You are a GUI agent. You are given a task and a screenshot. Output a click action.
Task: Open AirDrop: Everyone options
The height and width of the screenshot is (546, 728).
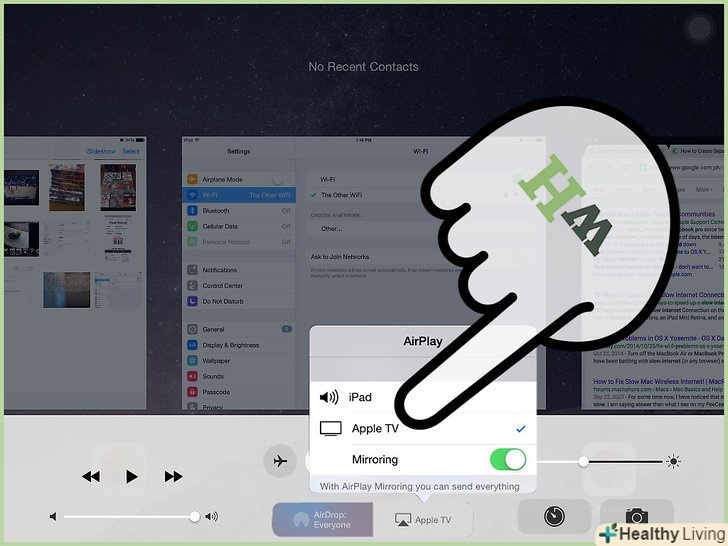[322, 520]
